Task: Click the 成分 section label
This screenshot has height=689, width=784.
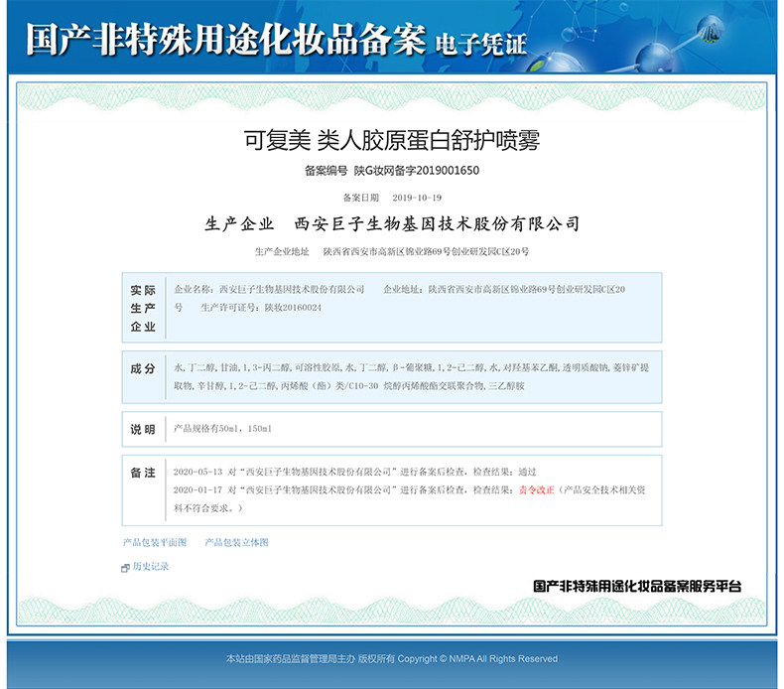Action: point(143,368)
